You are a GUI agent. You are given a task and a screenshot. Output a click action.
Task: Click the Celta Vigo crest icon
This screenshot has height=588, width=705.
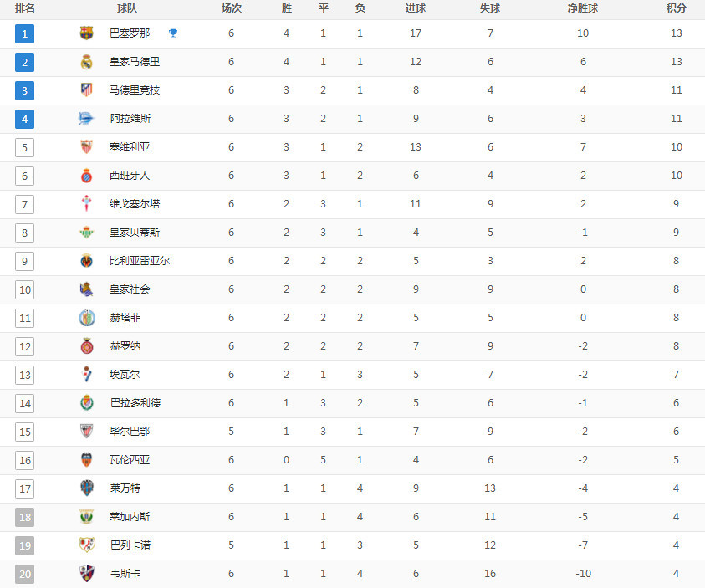point(86,203)
